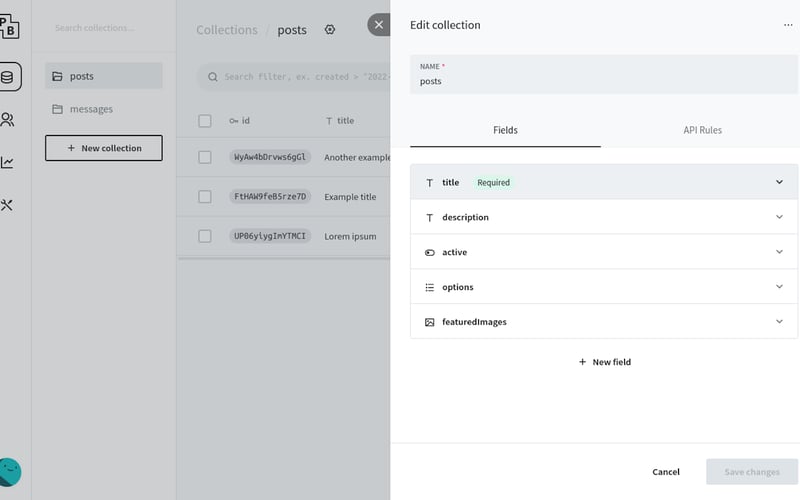The width and height of the screenshot is (800, 500).
Task: Expand the title field options
Action: 779,182
